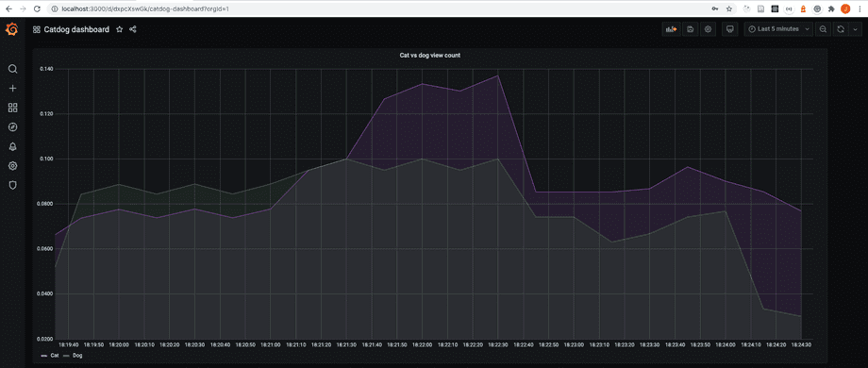Save the dashboard
This screenshot has width=868, height=368.
coord(691,29)
